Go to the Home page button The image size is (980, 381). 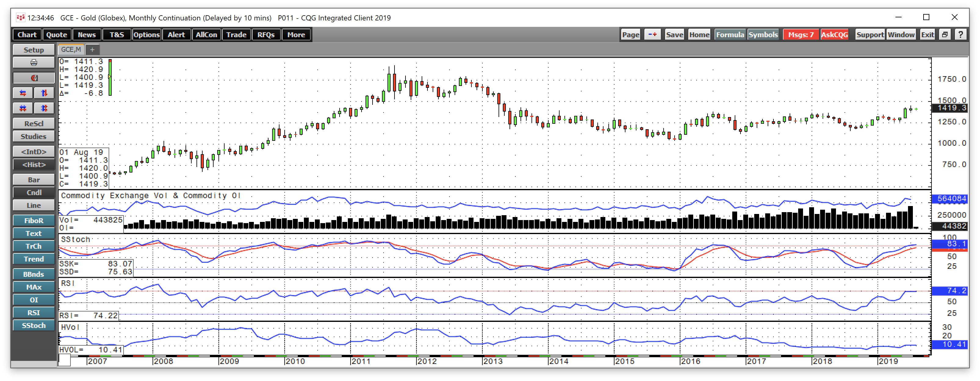(699, 35)
